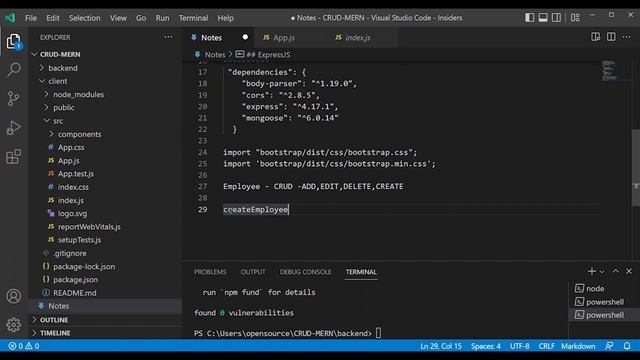Click the editor vertical scrollbar
The height and width of the screenshot is (360, 640).
[636, 167]
